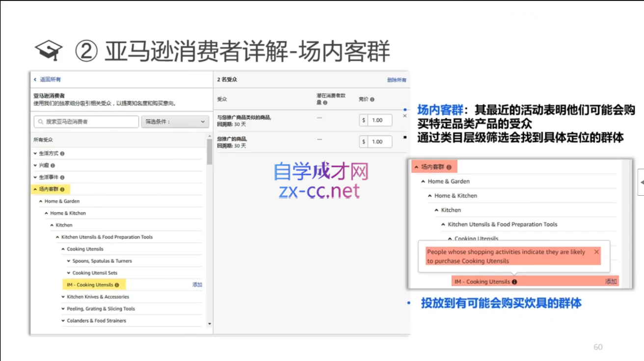The height and width of the screenshot is (361, 644).
Task: Expand Peeling, Grating & Slicing Tools
Action: (x=63, y=309)
